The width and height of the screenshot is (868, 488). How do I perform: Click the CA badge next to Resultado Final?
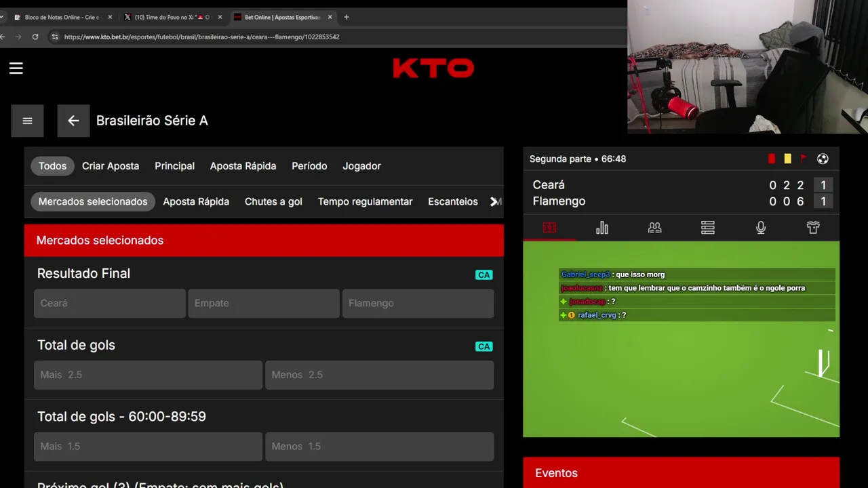coord(484,274)
